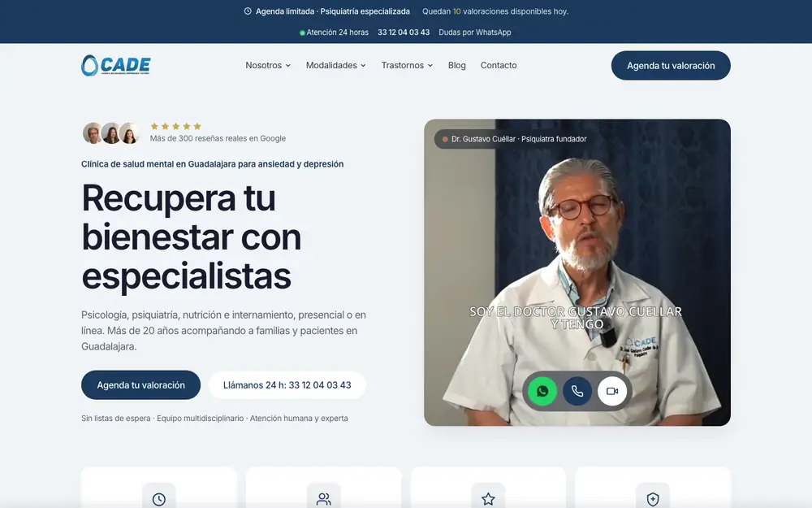Click Llámanos 24 h: 33 12 04 03 43
812x508 pixels.
pos(287,385)
